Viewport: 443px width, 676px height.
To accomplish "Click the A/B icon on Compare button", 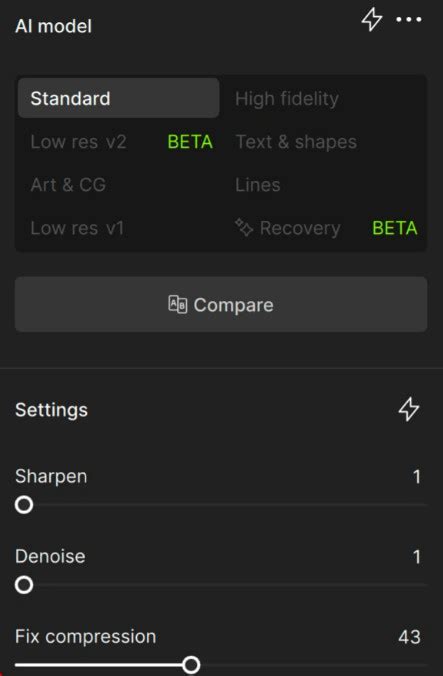I will tap(178, 304).
